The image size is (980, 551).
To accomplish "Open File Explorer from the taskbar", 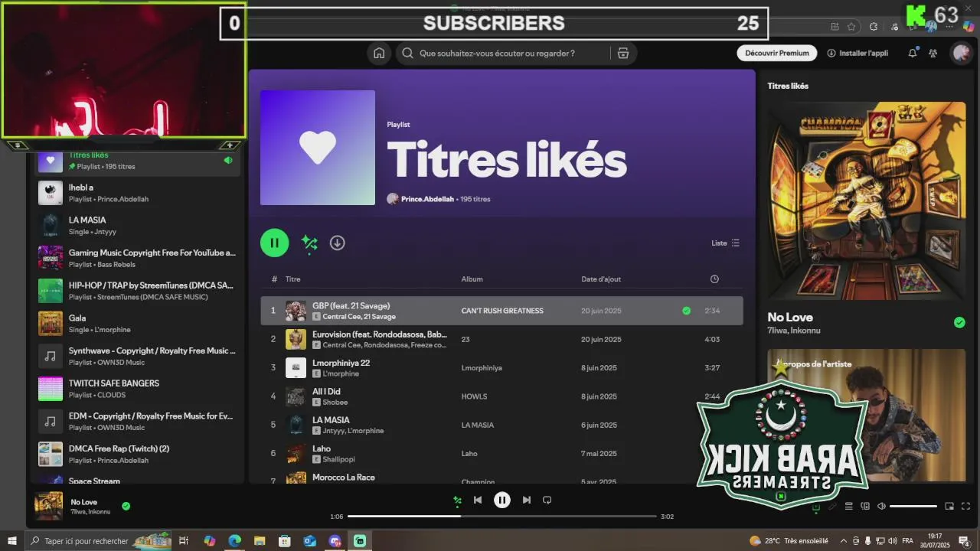I will click(x=260, y=541).
